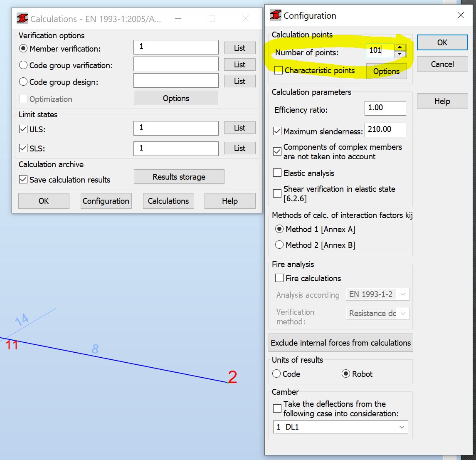Enable Characteristic points
The width and height of the screenshot is (476, 460).
[x=278, y=70]
